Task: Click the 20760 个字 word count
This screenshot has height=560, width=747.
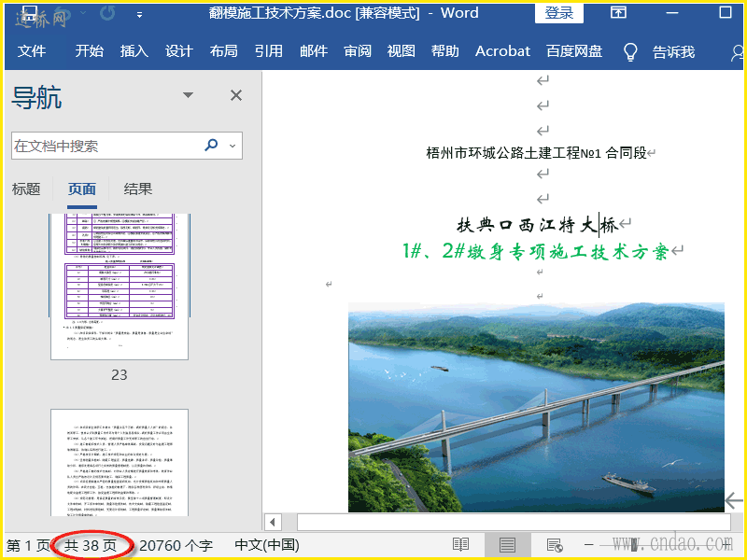Action: tap(176, 546)
